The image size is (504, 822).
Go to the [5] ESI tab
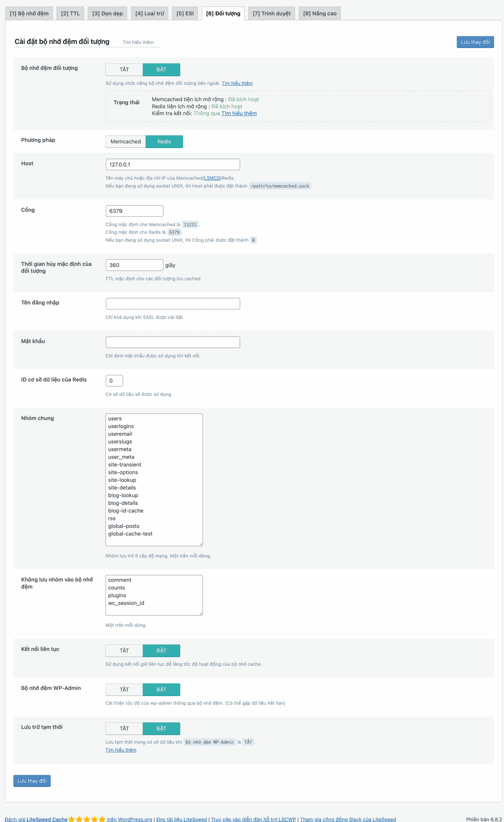pos(185,13)
